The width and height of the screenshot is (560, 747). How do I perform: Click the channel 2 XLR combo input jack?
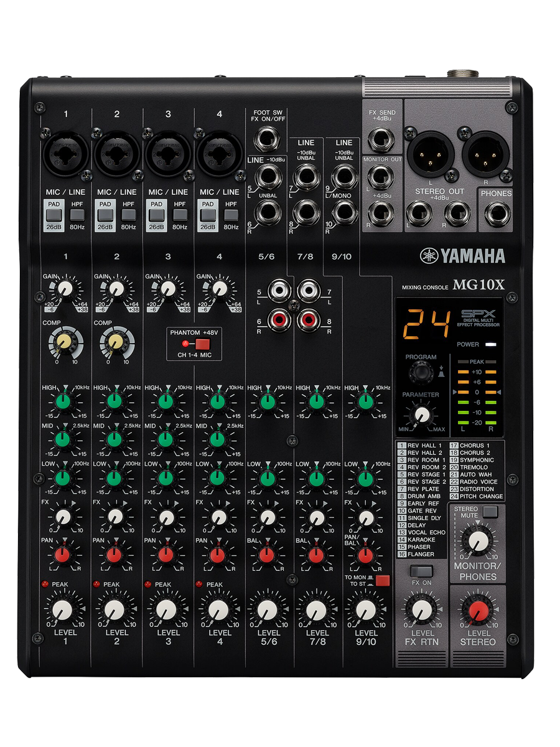116,153
